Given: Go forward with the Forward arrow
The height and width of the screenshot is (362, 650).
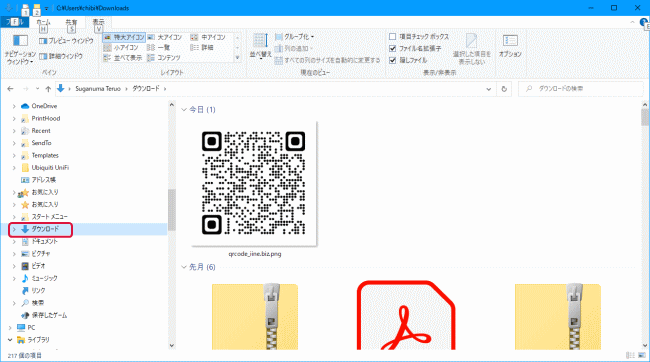Looking at the screenshot, I should click(26, 89).
